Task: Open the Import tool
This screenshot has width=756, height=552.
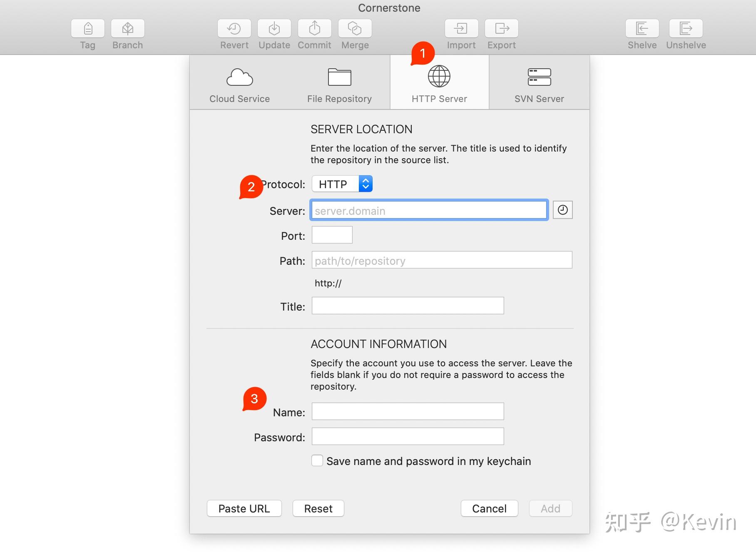Action: (x=461, y=28)
